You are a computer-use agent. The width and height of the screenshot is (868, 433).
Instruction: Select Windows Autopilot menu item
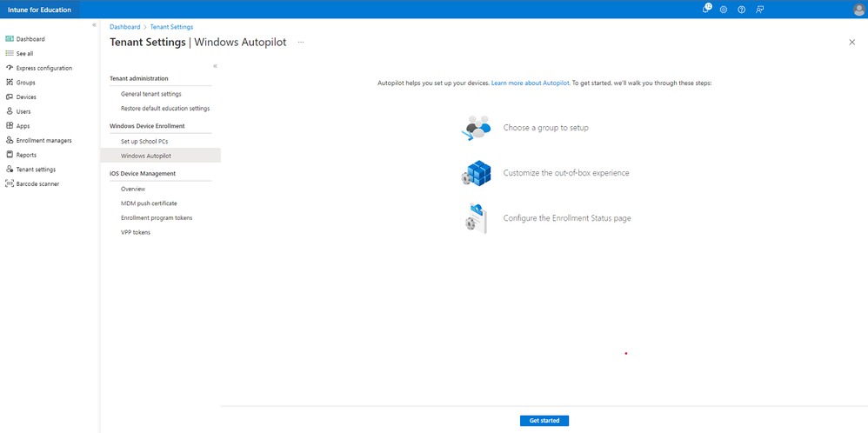pos(161,157)
